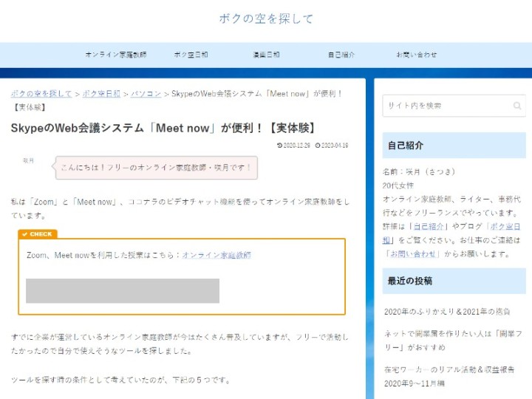Click the published clock icon beside 2020-04-19
The width and height of the screenshot is (532, 399).
(318, 146)
